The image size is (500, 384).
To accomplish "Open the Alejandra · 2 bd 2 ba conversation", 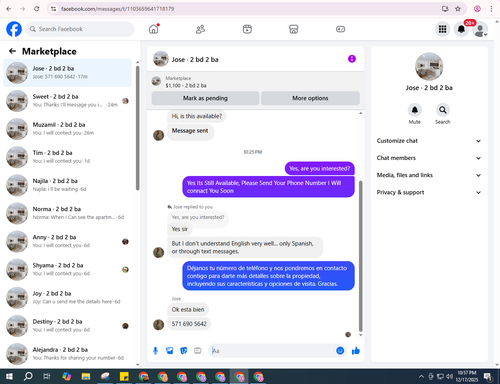I will pos(67,354).
